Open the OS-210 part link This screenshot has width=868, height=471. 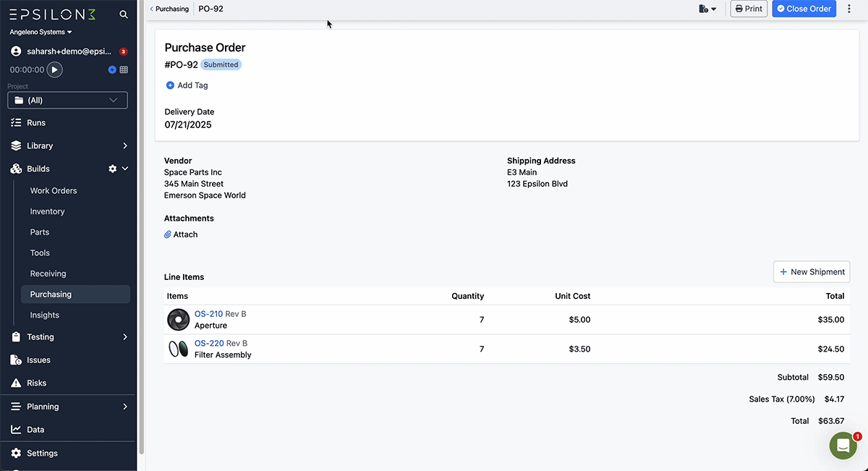pyautogui.click(x=208, y=314)
